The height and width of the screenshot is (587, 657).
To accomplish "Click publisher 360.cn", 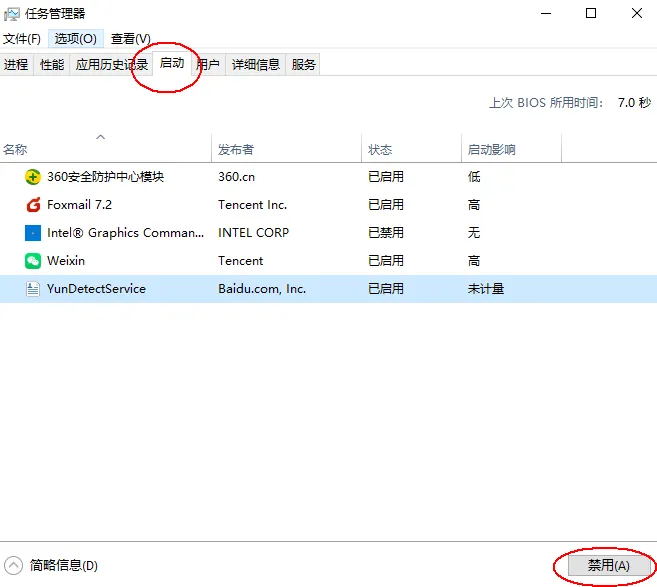I will [x=236, y=177].
